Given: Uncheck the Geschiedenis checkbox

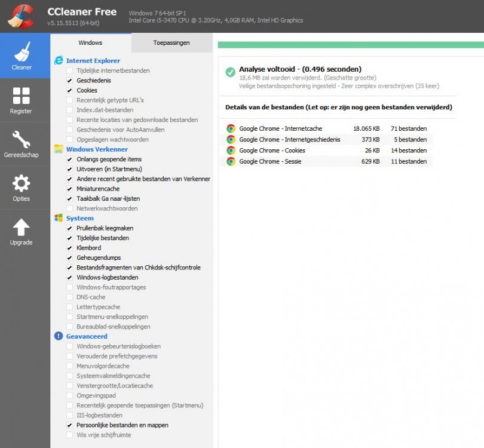Looking at the screenshot, I should click(71, 81).
